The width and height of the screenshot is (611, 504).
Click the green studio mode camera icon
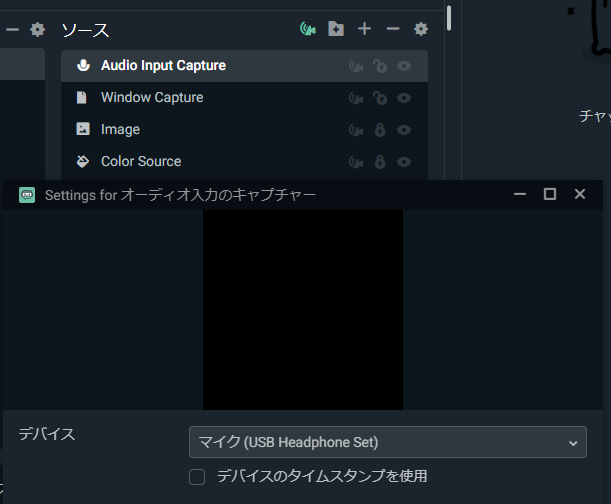(308, 29)
